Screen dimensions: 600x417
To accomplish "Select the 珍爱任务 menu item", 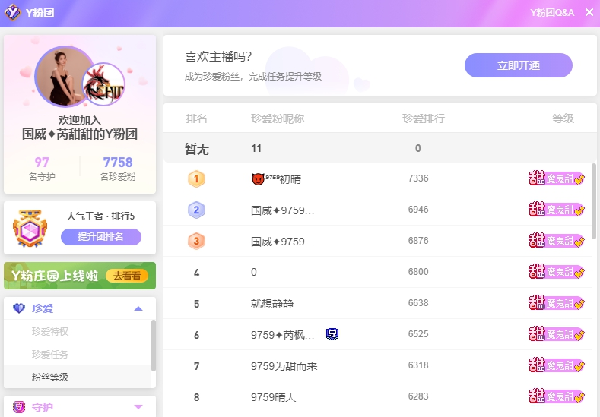I will [x=50, y=354].
